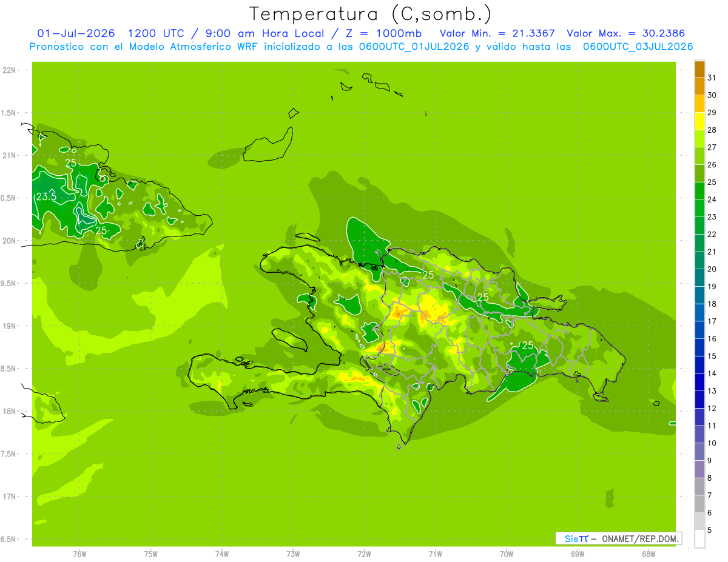Screen dimensions: 728x562
Task: Click the "18N" latitude axis label
Action: [x=10, y=411]
